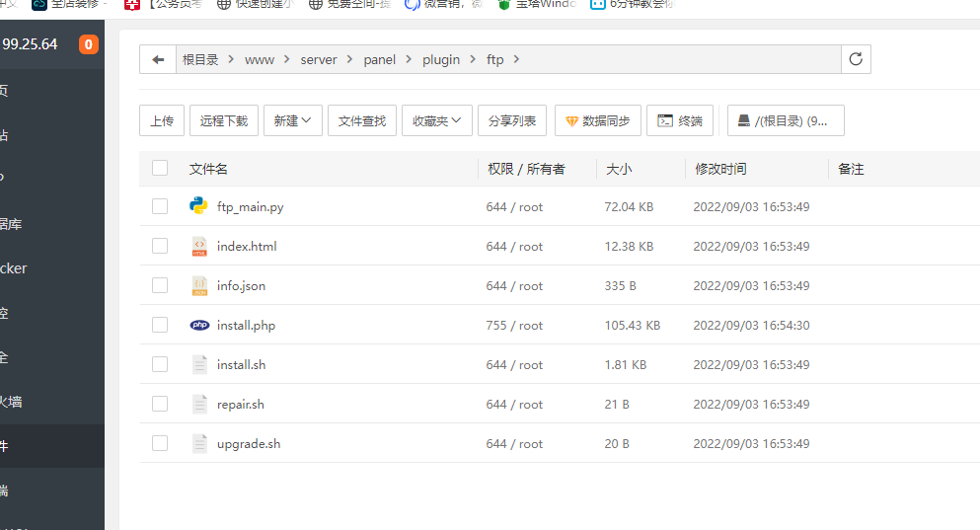Click the chevron after www breadcrumb
The image size is (980, 530).
(x=287, y=59)
